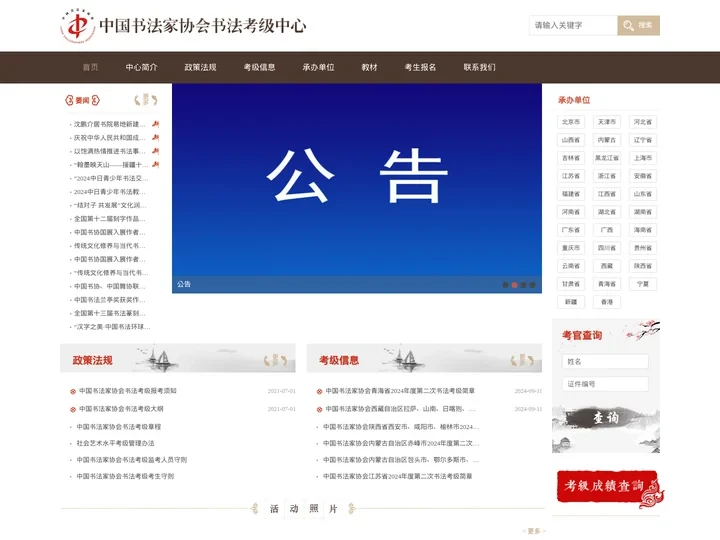The image size is (720, 540).
Task: Choose 山东省 in the 承办单位 list
Action: pyautogui.click(x=643, y=194)
